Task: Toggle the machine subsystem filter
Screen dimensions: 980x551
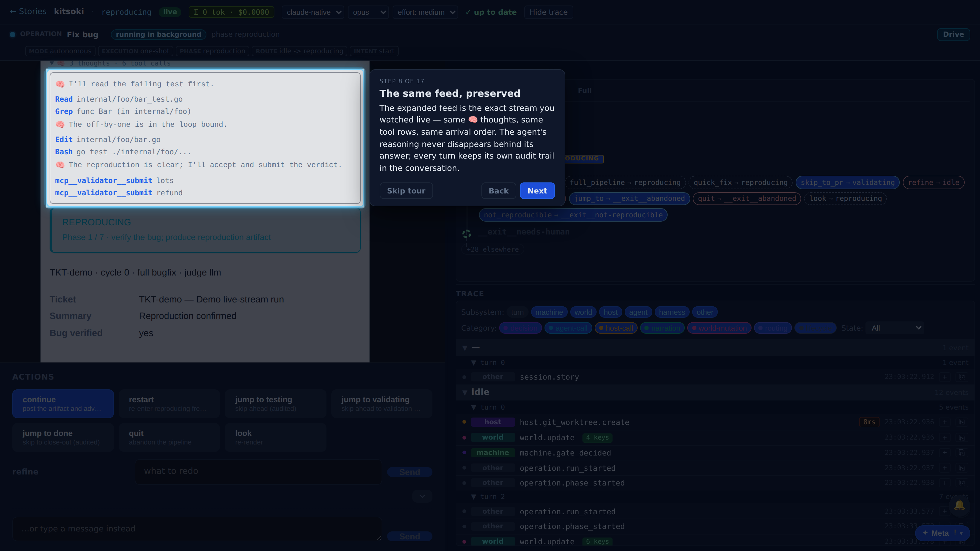Action: click(x=549, y=312)
